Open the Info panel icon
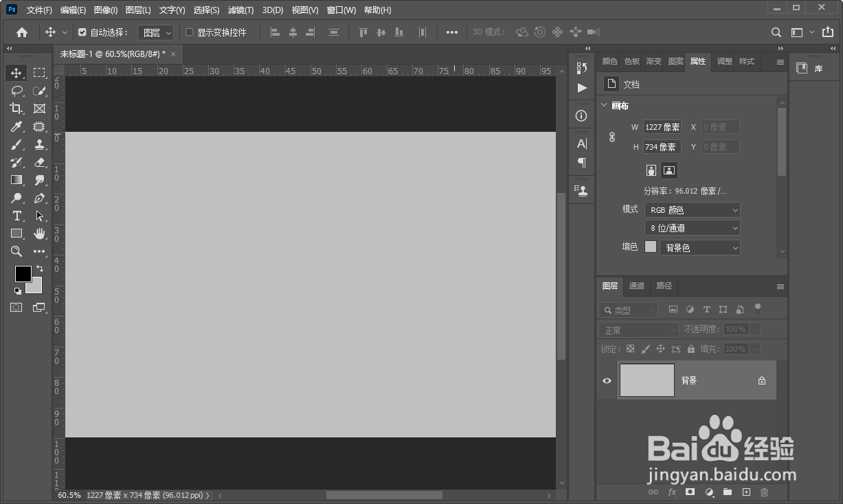Image resolution: width=843 pixels, height=504 pixels. pos(582,115)
